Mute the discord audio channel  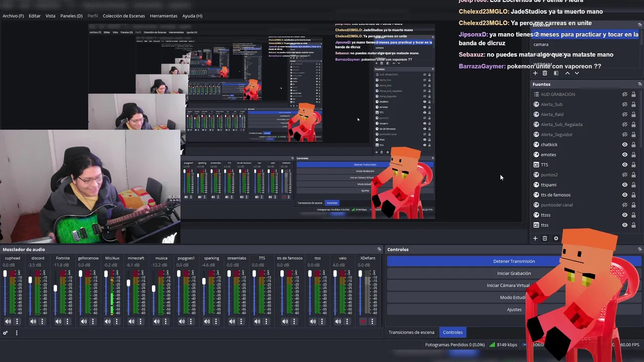33,321
